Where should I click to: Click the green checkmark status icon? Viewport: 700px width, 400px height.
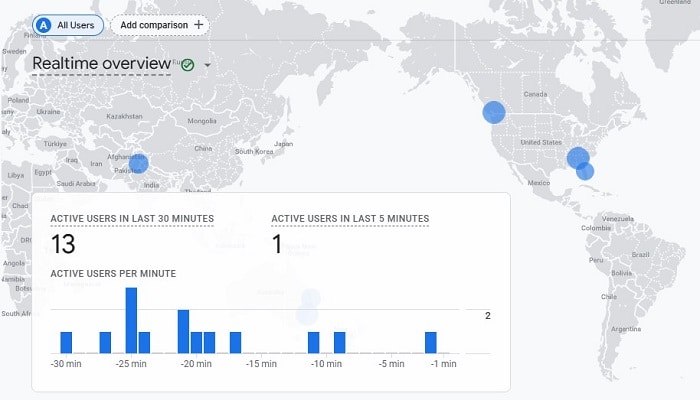[188, 65]
